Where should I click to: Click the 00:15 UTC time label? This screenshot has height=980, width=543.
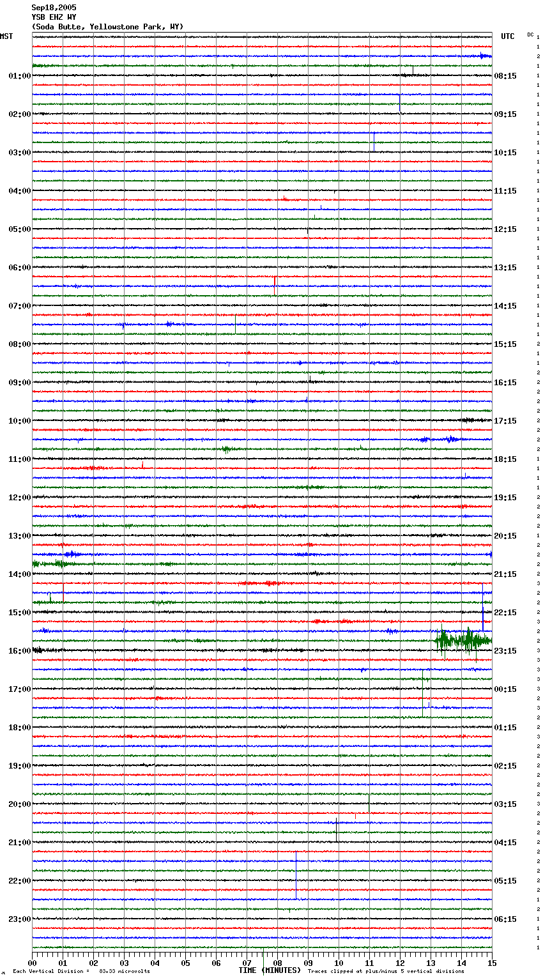(x=505, y=689)
